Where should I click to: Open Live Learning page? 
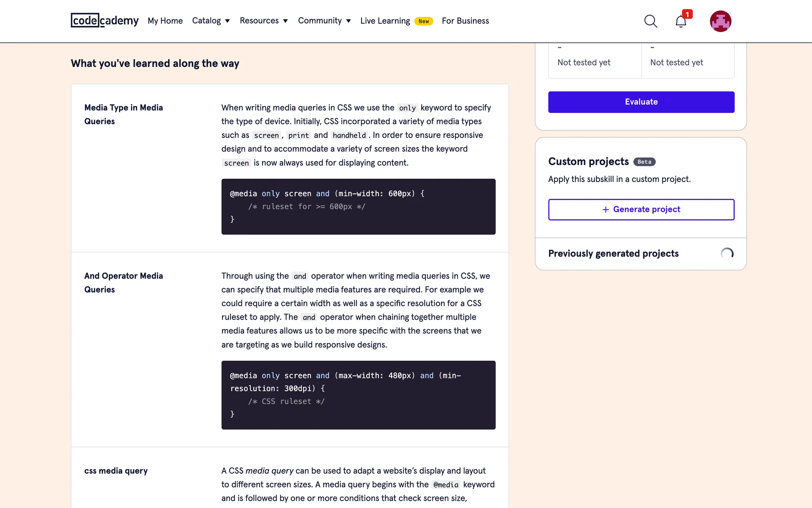(385, 21)
